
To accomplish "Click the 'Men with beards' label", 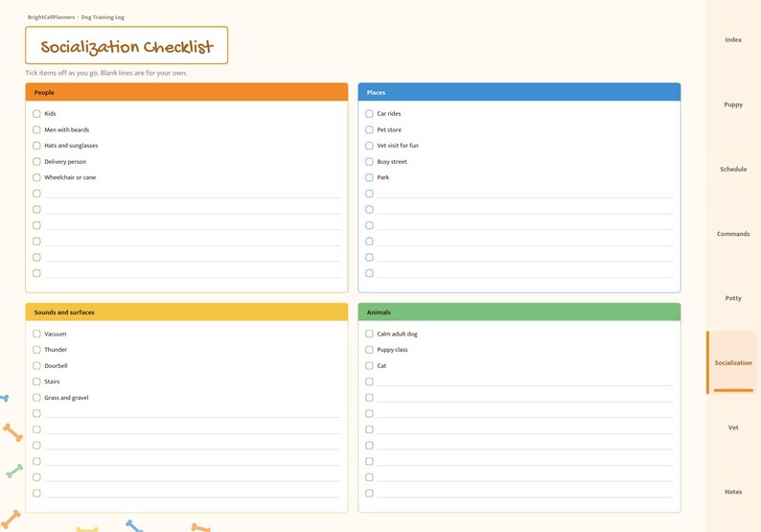I will tap(67, 129).
